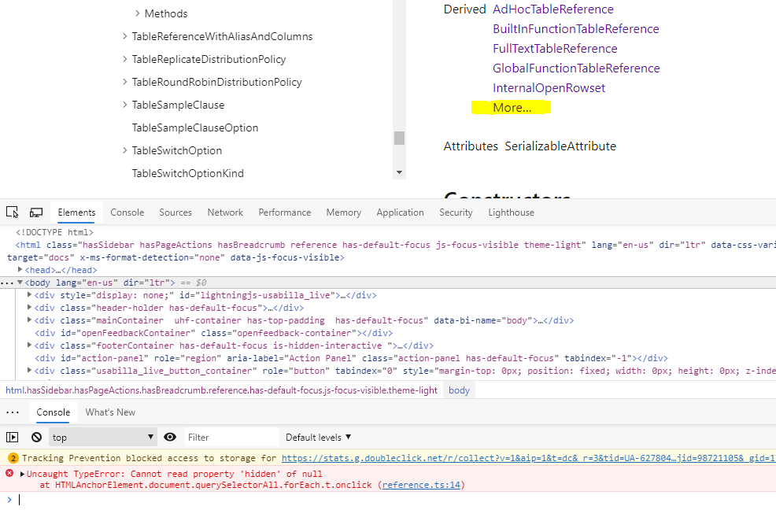The image size is (776, 532).
Task: Click the DOCTYPE html line
Action: tap(54, 232)
